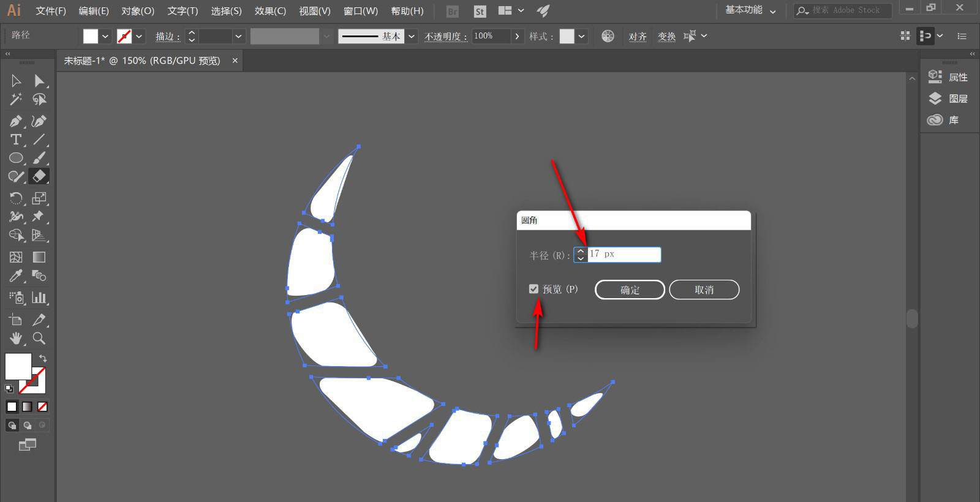Set the fill to none

[42, 406]
